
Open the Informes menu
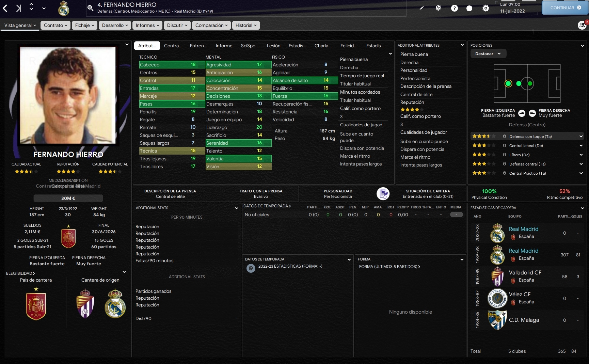coord(147,25)
